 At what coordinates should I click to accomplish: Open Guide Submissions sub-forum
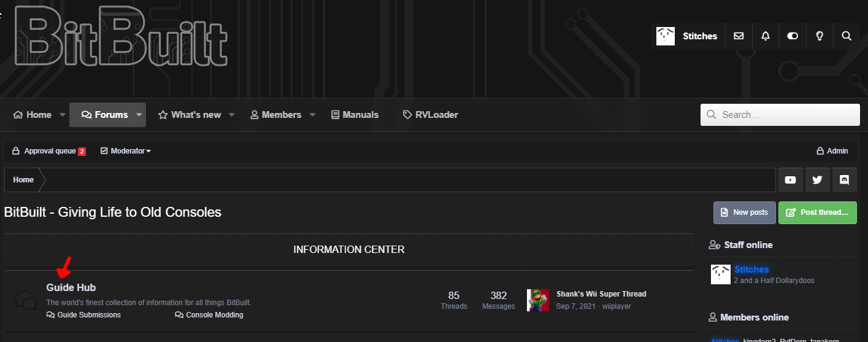[83, 315]
